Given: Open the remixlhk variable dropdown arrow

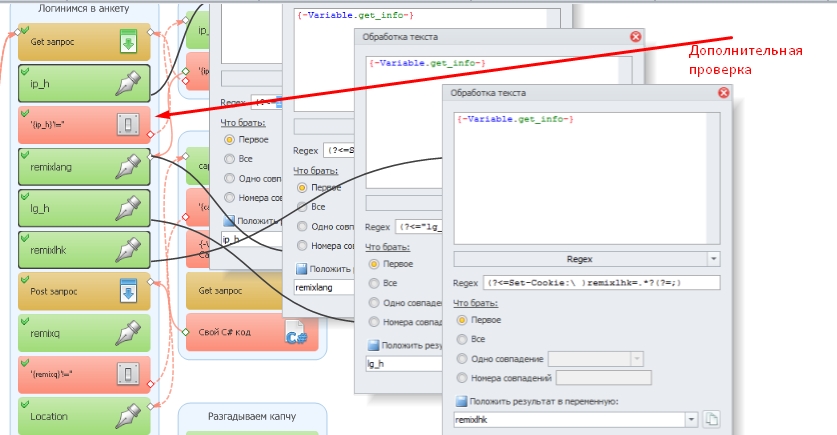Looking at the screenshot, I should [691, 420].
